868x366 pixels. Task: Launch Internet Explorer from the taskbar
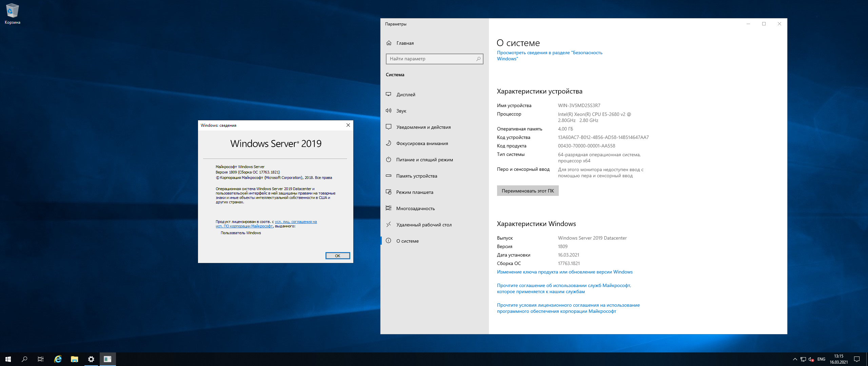click(58, 359)
